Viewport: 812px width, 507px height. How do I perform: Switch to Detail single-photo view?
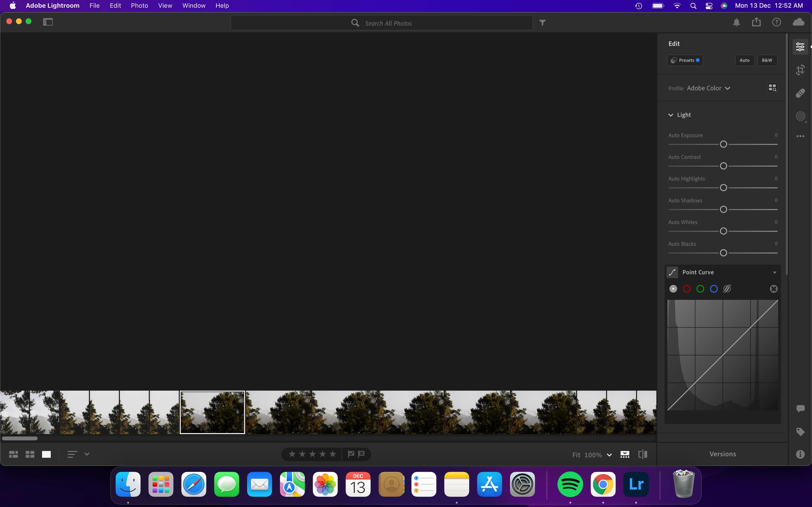point(46,454)
